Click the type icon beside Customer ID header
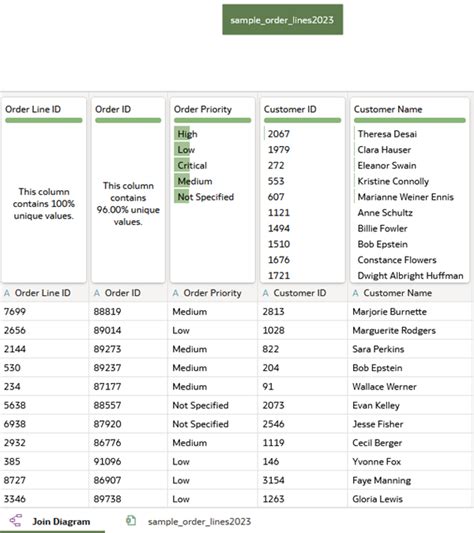 coord(266,293)
